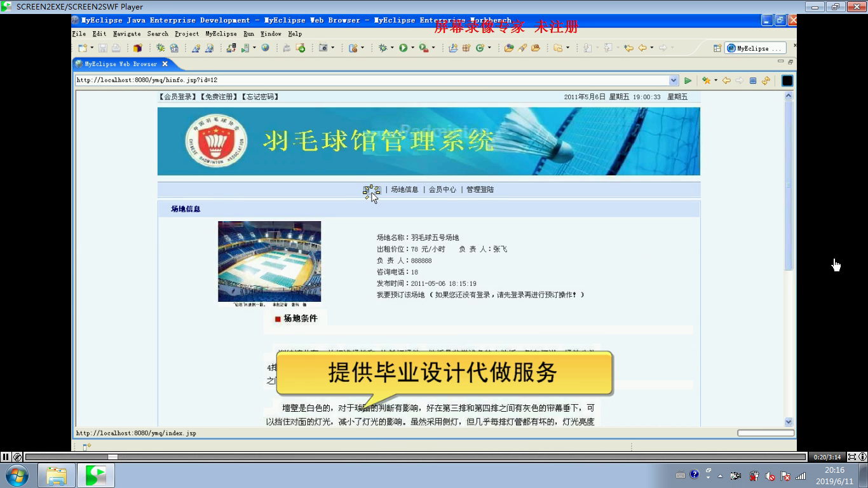Click the player info icon

pyautogui.click(x=862, y=456)
